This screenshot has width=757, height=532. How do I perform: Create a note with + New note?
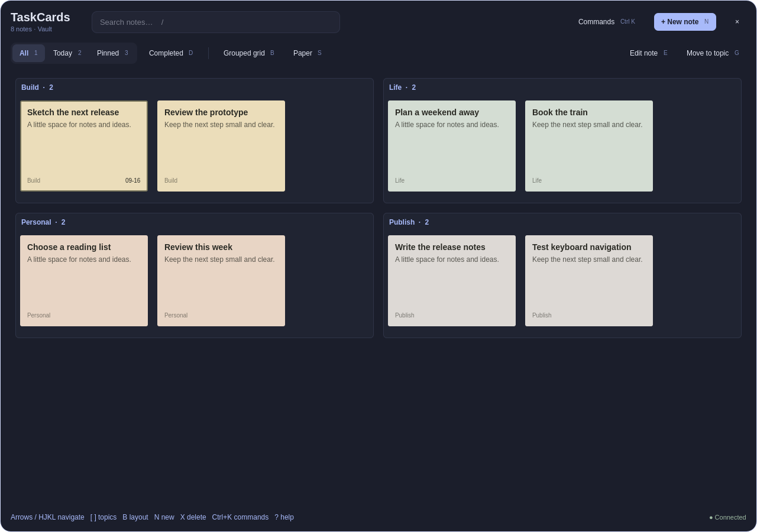pos(685,22)
